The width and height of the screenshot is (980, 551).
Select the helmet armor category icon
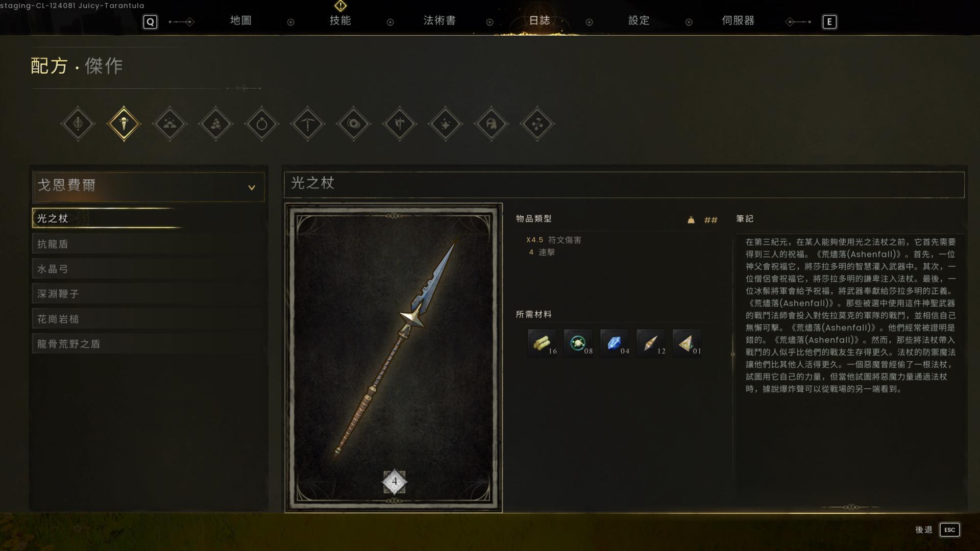pos(492,124)
